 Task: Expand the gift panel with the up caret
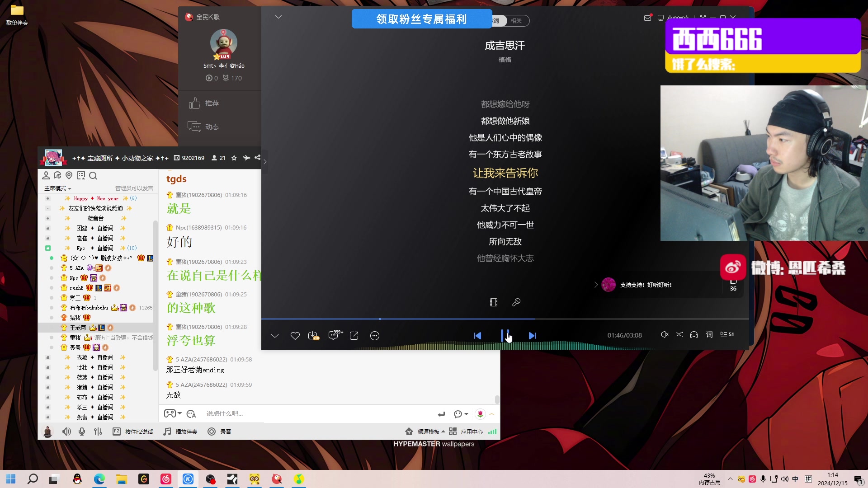[x=492, y=414]
